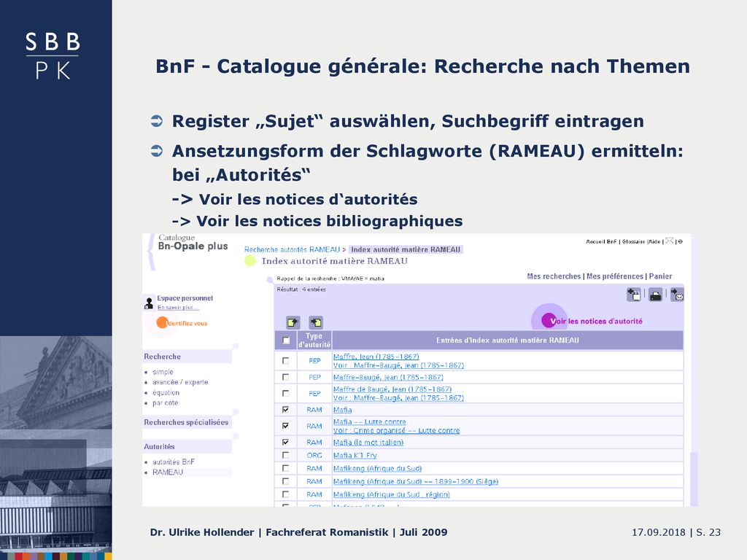Open the Mafia K'1 Fry entry
Image resolution: width=747 pixels, height=560 pixels.
pyautogui.click(x=355, y=455)
